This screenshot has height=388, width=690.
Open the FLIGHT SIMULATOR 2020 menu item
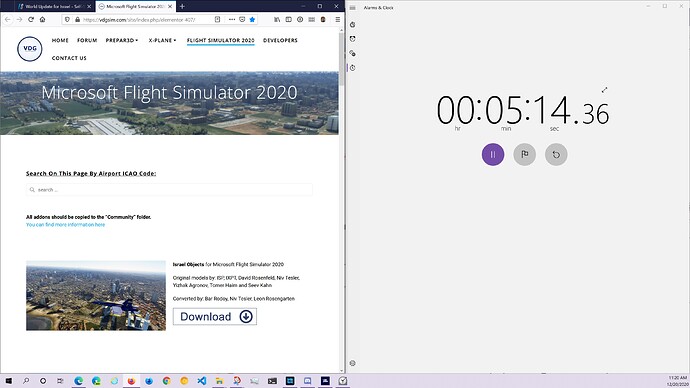click(220, 40)
